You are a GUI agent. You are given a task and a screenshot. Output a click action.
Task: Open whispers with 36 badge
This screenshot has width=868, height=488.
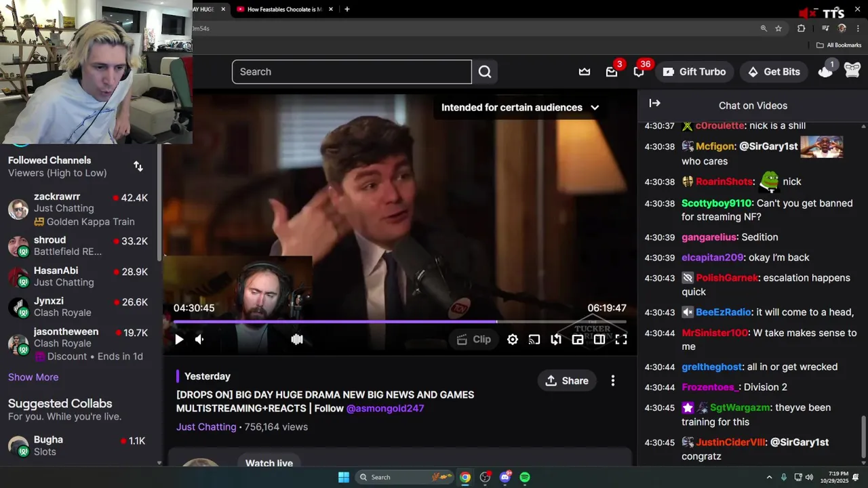coord(639,71)
